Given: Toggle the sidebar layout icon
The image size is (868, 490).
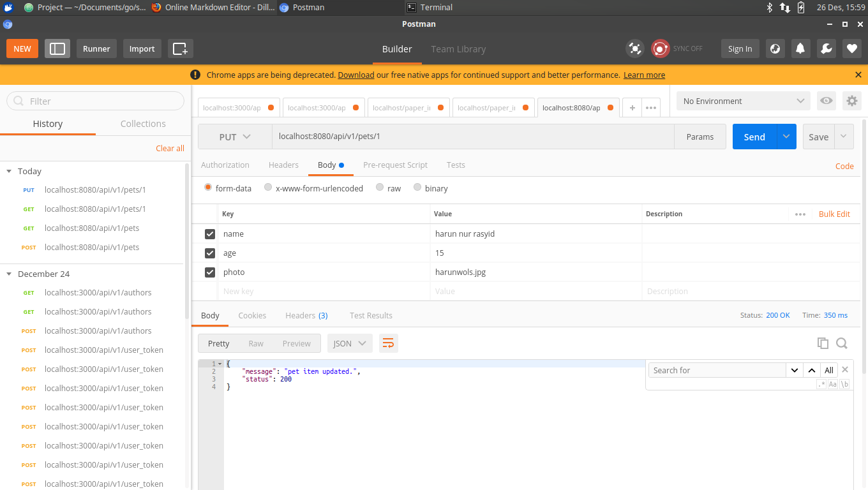Looking at the screenshot, I should click(x=57, y=48).
